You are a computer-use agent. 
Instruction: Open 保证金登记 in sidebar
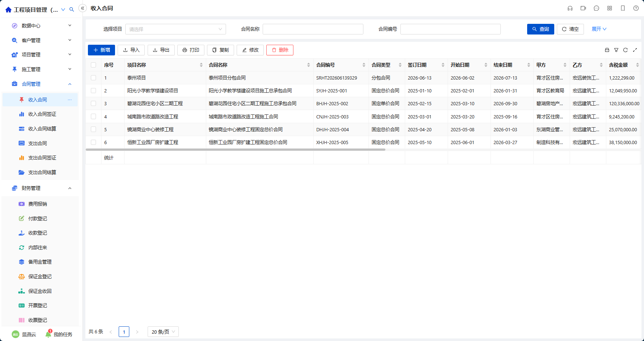[x=40, y=276]
